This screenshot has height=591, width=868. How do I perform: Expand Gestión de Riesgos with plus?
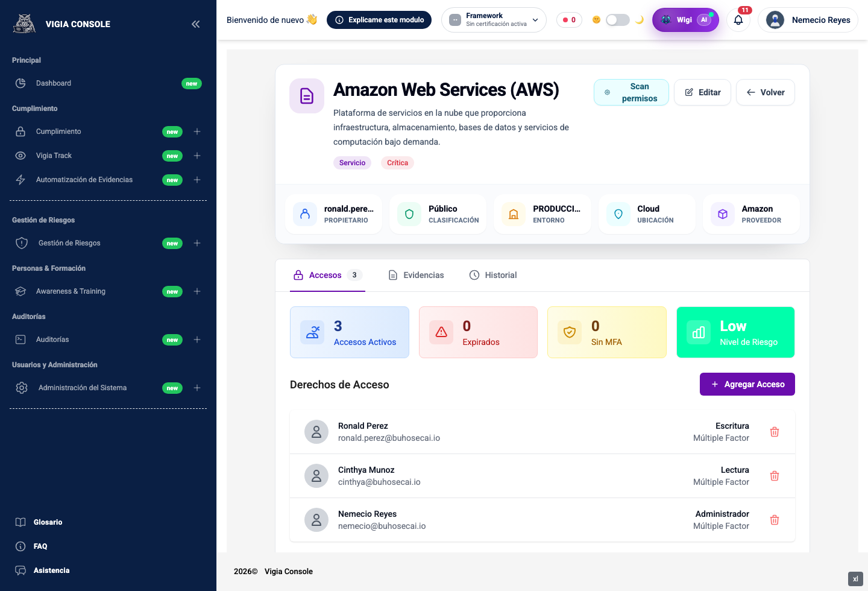(x=197, y=243)
